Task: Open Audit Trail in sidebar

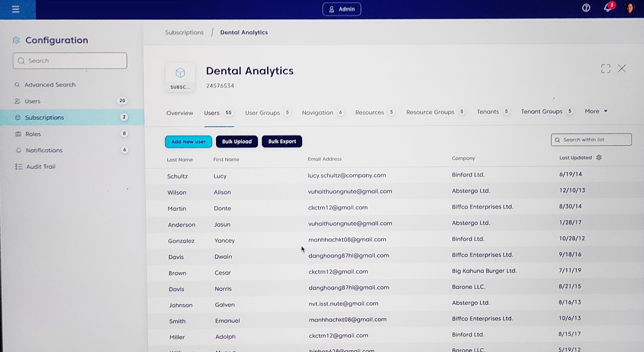Action: pos(41,167)
